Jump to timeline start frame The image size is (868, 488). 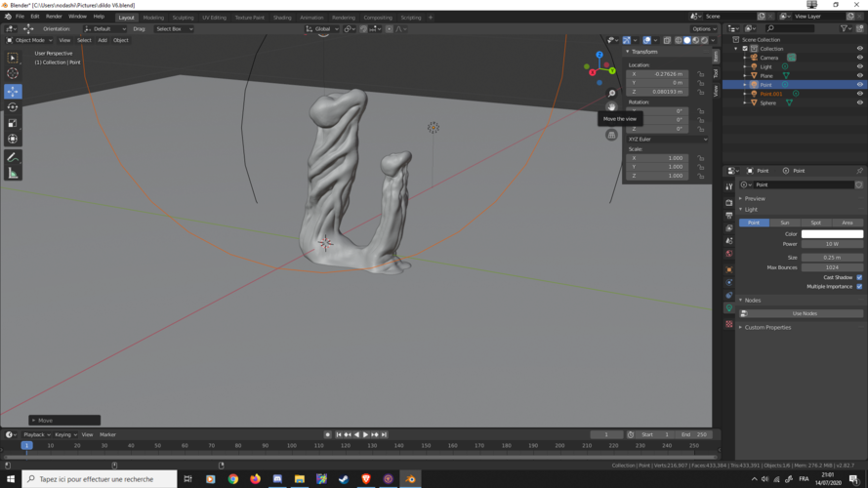(339, 435)
